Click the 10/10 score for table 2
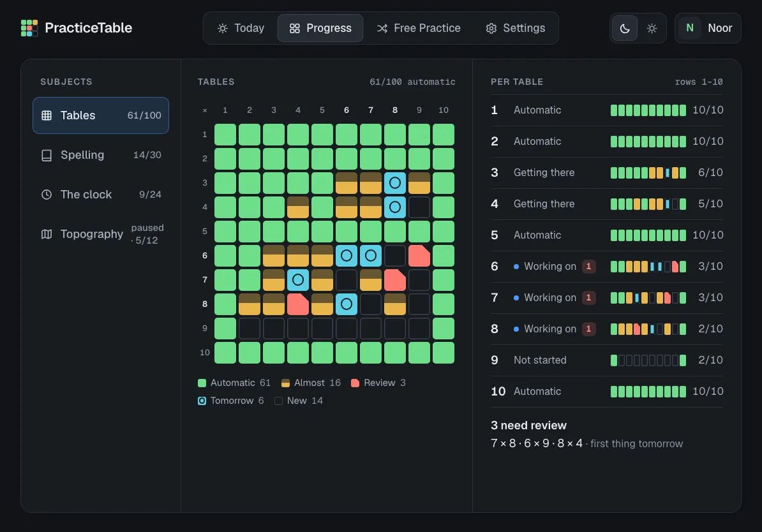Screen dimensions: 762x532 click(x=708, y=142)
